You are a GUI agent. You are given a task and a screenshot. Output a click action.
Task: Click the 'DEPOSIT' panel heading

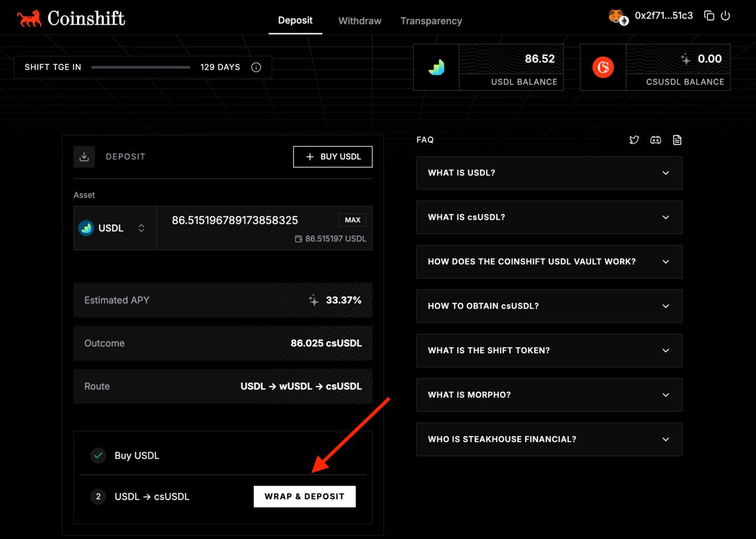125,157
